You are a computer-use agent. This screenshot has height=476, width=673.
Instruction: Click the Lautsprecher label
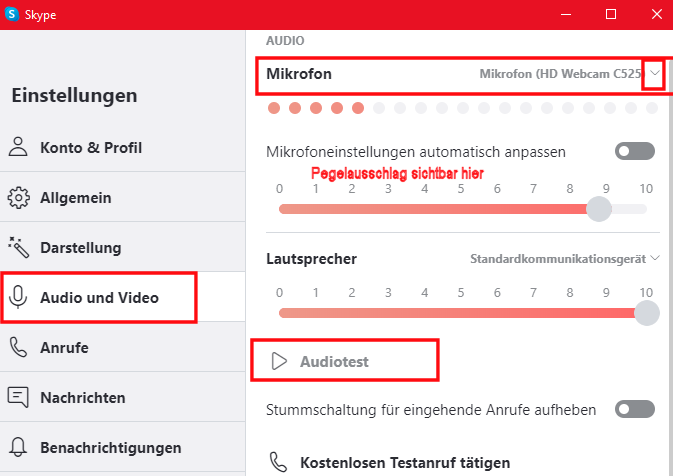coord(311,259)
